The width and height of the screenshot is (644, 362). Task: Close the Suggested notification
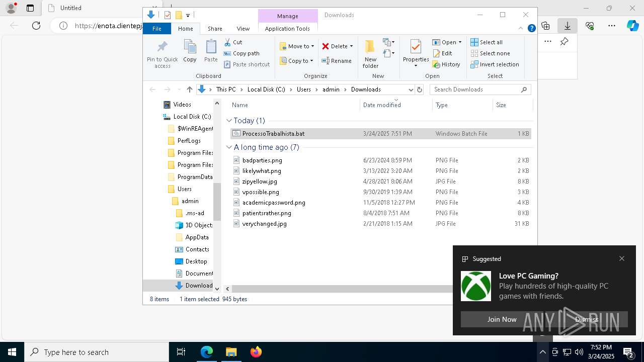click(622, 258)
